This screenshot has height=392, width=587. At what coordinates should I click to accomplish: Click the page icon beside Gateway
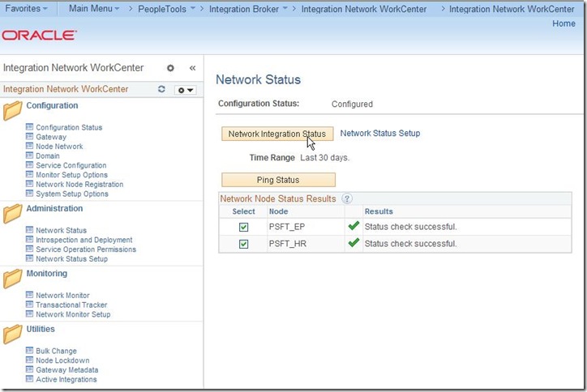[x=29, y=137]
